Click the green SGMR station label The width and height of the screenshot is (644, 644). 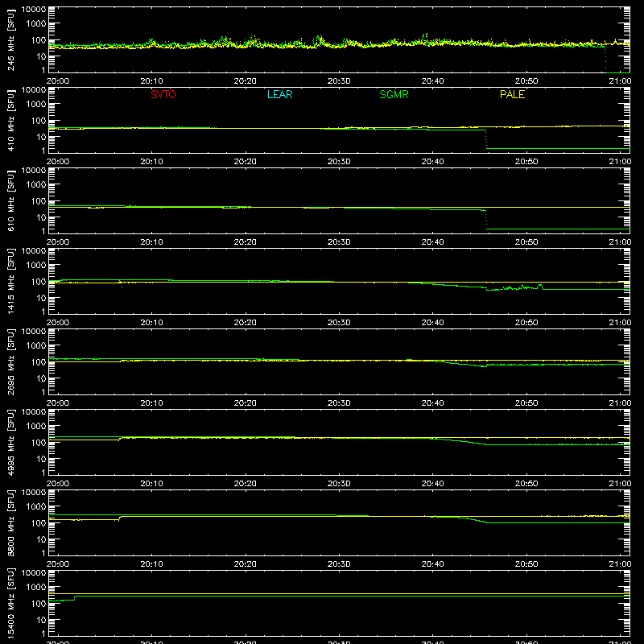tap(394, 94)
